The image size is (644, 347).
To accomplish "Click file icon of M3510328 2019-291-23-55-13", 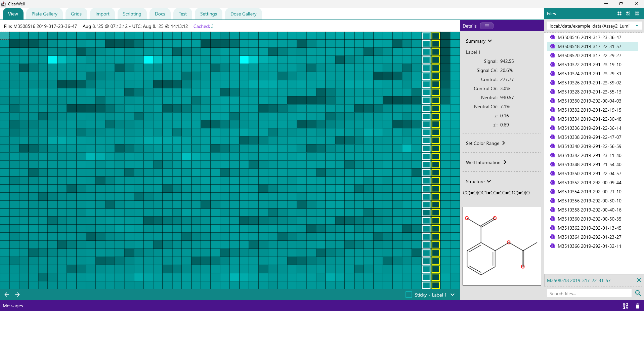I will pos(552,92).
